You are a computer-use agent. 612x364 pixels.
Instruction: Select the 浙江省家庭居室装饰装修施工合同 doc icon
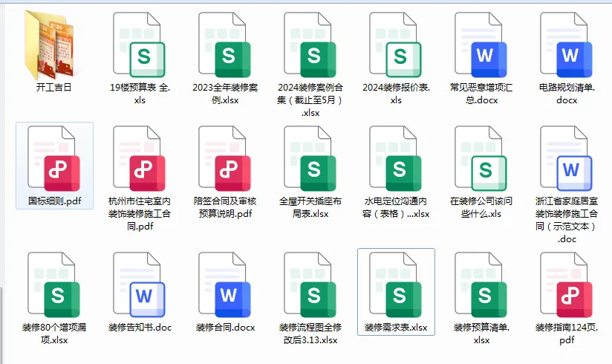(567, 158)
